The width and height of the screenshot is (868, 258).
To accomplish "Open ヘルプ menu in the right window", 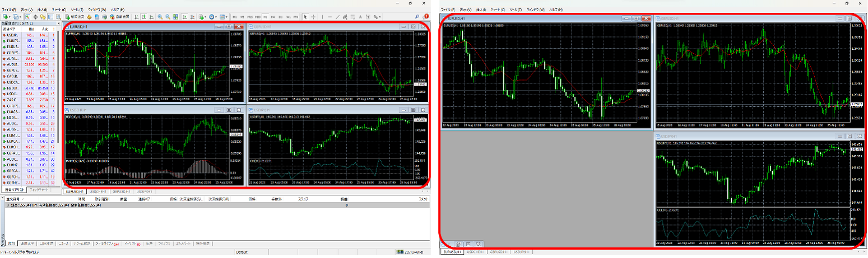I will coord(555,10).
